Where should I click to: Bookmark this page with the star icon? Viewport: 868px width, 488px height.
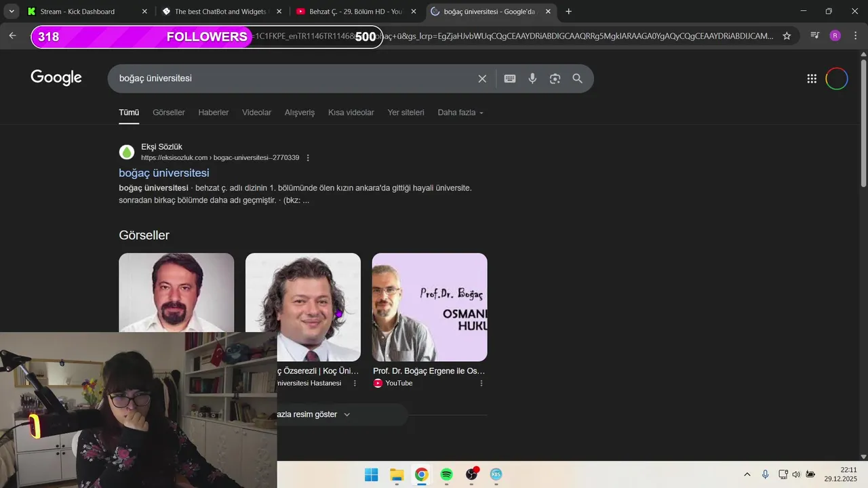pyautogui.click(x=787, y=36)
